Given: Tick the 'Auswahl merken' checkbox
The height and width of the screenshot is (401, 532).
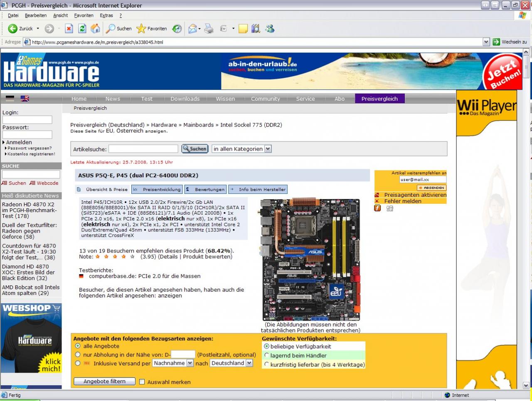Looking at the screenshot, I should pos(142,382).
